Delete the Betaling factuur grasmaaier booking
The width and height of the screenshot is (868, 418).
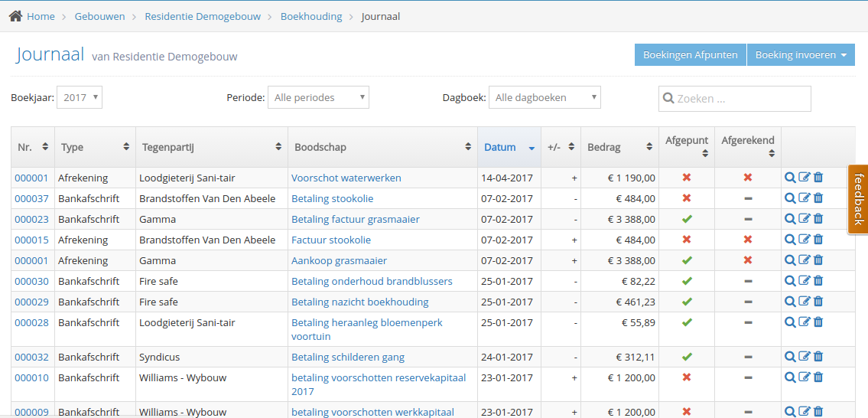point(818,219)
